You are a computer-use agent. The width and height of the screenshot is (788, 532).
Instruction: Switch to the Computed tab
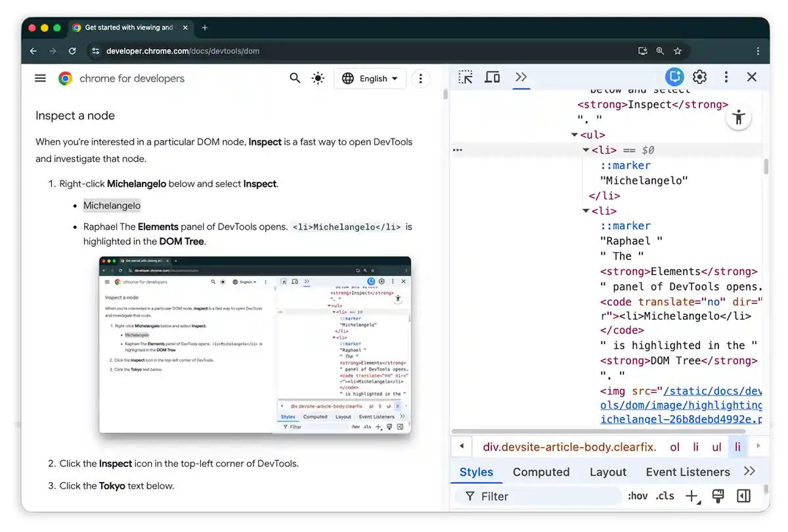541,472
